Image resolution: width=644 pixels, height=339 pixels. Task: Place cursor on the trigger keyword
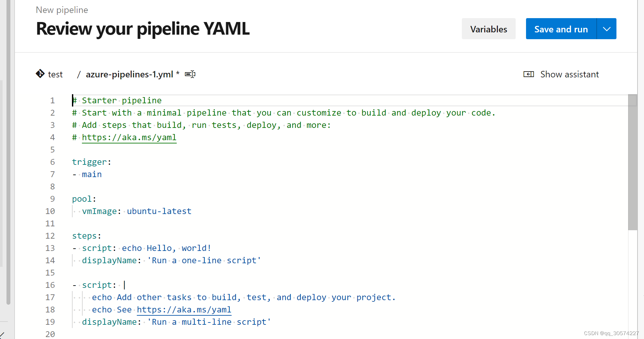coord(89,162)
